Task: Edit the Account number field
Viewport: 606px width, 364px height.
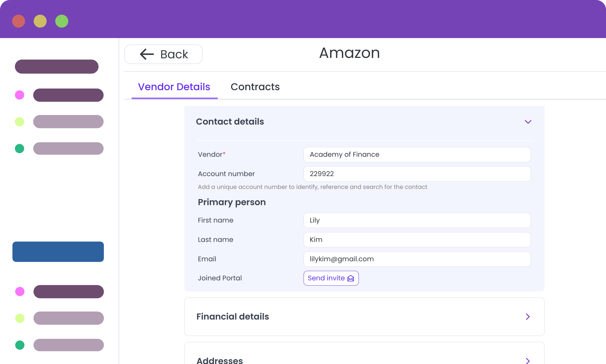Action: (x=417, y=174)
